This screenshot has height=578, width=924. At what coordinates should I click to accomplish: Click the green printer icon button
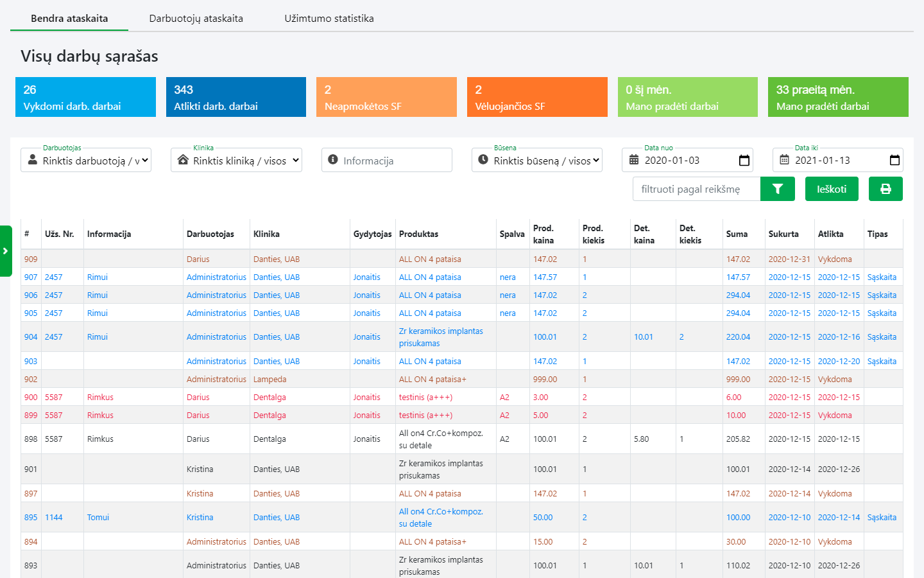point(886,189)
